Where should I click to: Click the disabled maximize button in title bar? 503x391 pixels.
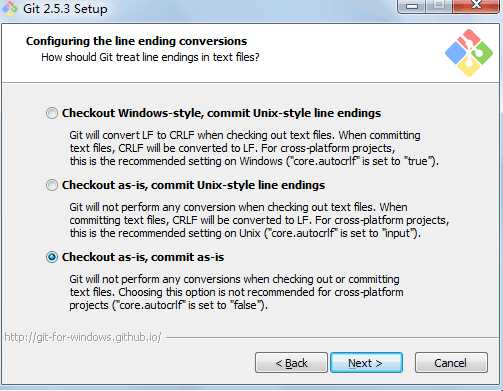[439, 6]
